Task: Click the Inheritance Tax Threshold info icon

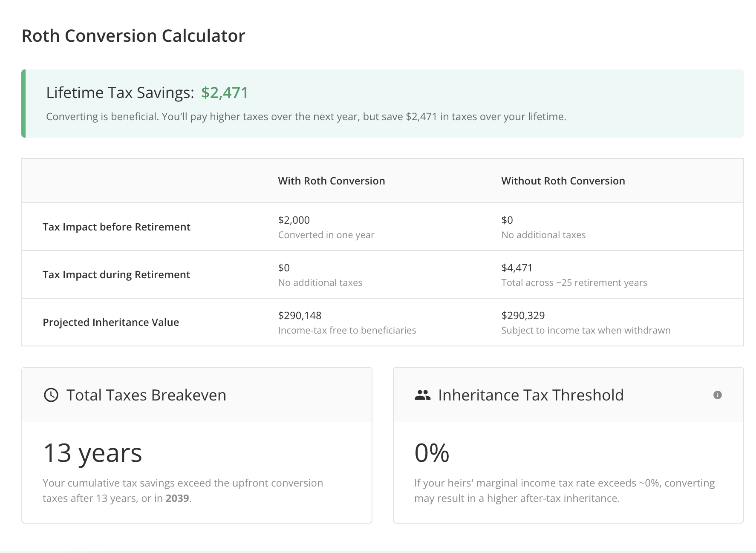Action: 718,395
